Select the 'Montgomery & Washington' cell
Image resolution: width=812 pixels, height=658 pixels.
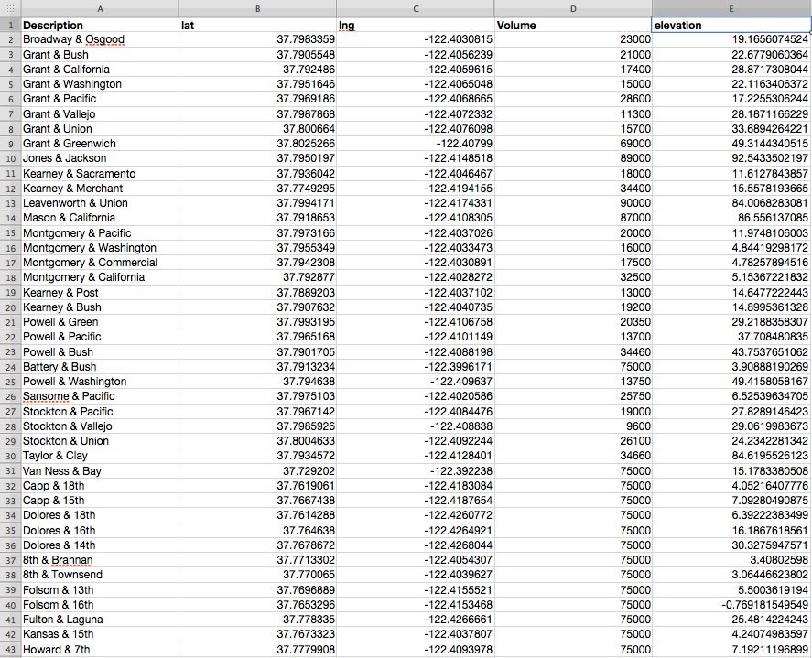coord(100,247)
